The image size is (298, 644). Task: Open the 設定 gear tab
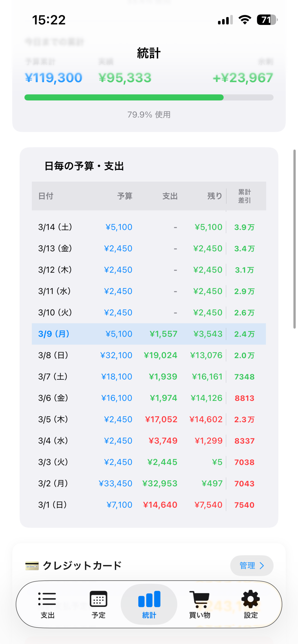coord(251,604)
